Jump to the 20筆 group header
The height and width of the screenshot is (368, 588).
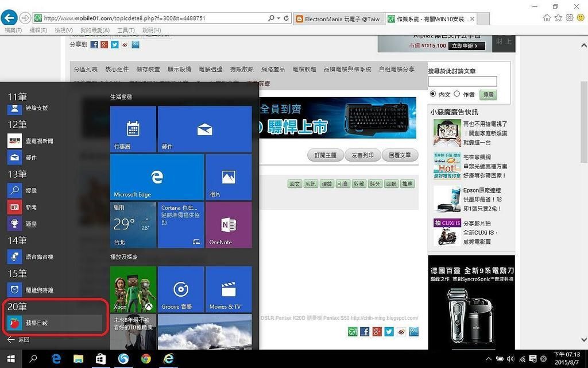coord(17,306)
